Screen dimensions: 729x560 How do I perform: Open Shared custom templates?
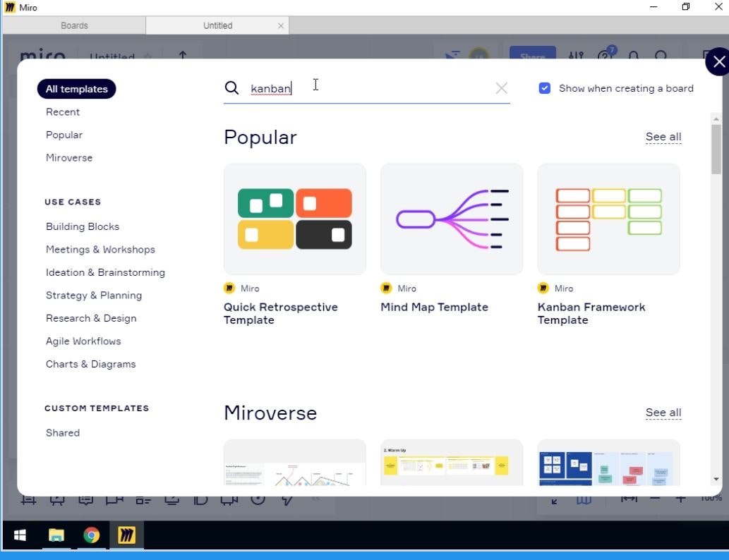tap(63, 432)
